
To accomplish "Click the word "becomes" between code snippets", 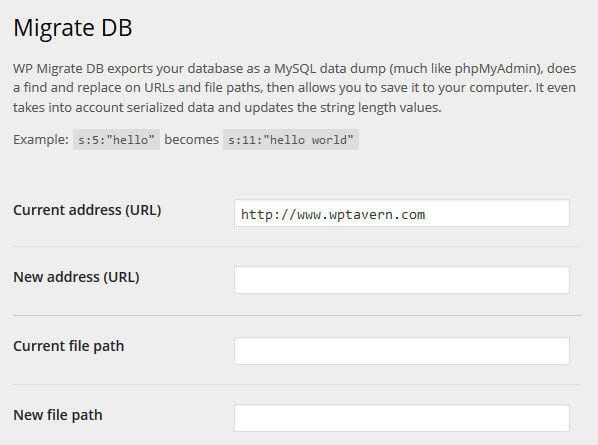I will point(191,140).
